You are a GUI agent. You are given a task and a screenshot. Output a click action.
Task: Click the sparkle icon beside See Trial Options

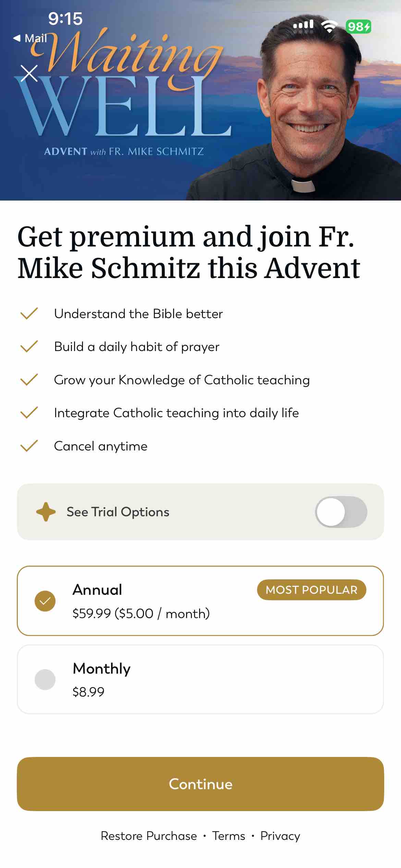pyautogui.click(x=46, y=512)
